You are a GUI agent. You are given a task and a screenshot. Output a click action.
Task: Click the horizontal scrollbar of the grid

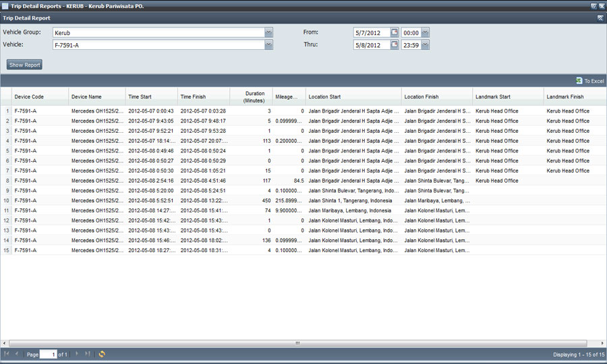point(297,343)
